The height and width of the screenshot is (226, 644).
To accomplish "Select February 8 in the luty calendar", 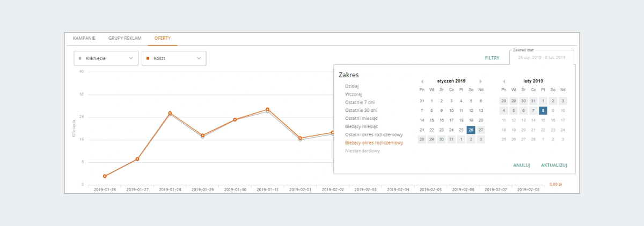I will [543, 110].
